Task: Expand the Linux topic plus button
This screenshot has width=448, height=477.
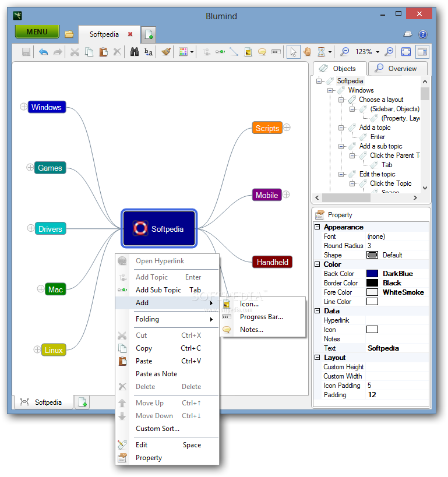Action: pos(37,349)
